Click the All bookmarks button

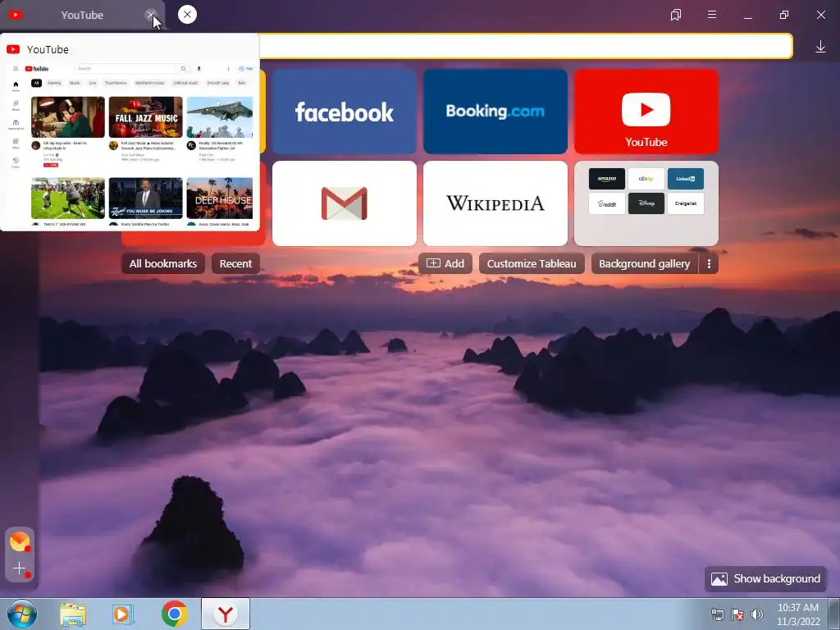click(x=163, y=263)
